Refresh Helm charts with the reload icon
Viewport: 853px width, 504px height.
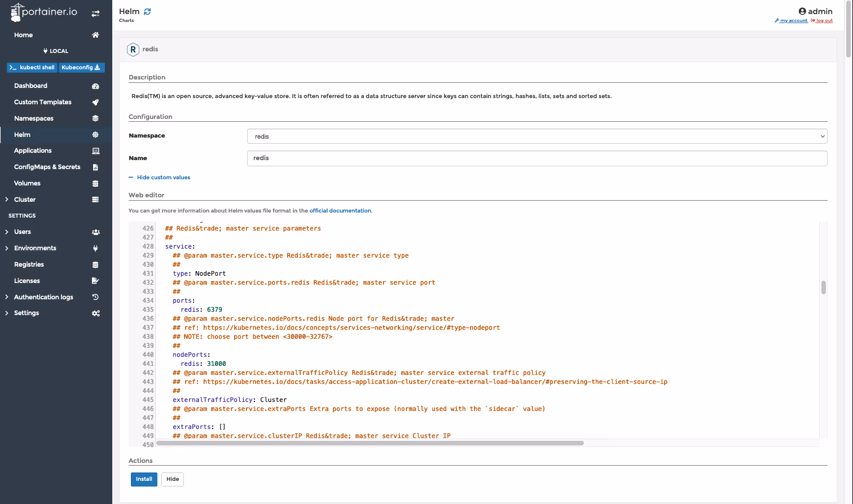coord(147,11)
